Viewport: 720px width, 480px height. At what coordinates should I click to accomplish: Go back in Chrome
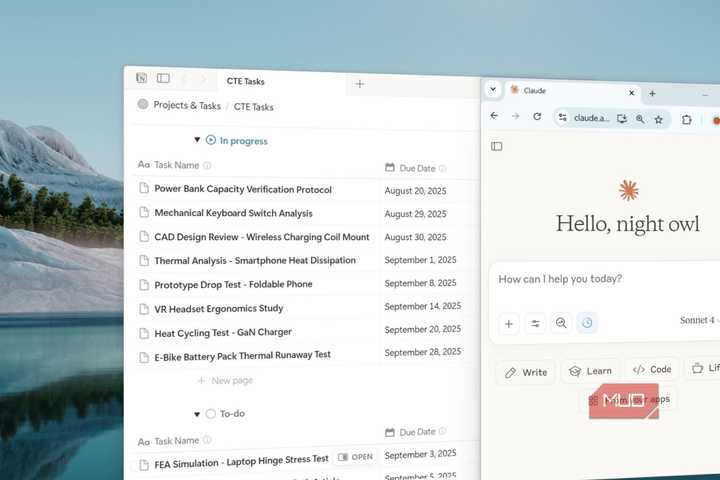[494, 115]
